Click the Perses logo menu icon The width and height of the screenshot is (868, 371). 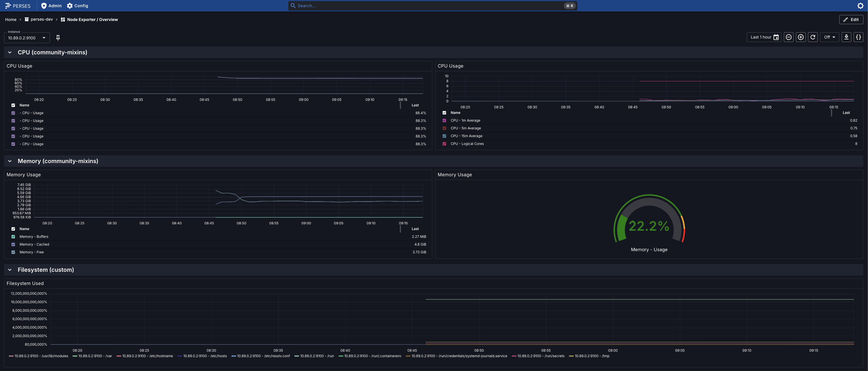tap(8, 6)
